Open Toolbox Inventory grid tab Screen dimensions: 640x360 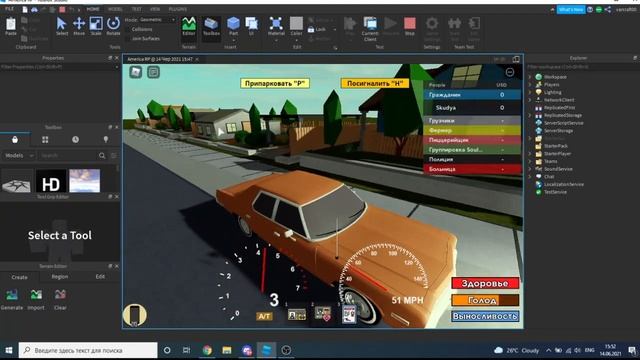[x=45, y=140]
